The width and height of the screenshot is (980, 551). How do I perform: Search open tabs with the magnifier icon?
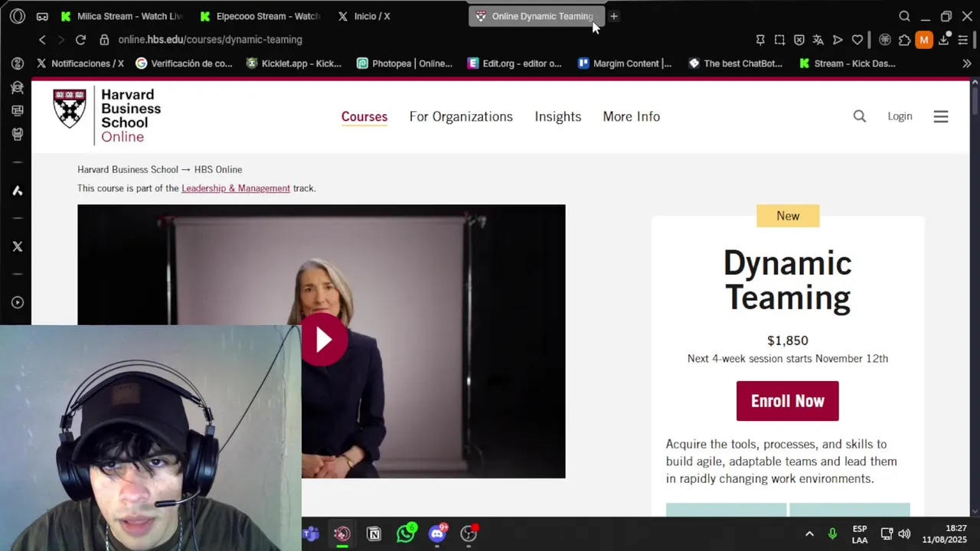pyautogui.click(x=904, y=16)
